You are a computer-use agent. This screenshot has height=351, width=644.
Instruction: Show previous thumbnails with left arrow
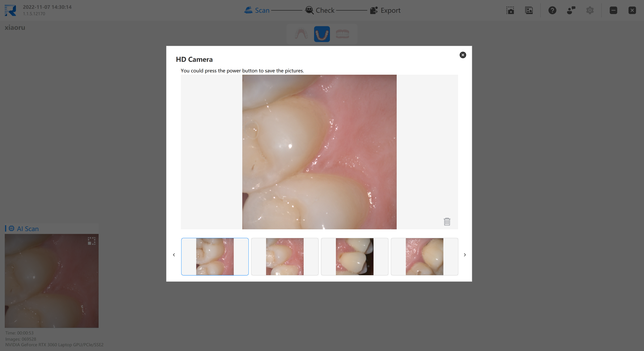pos(174,255)
